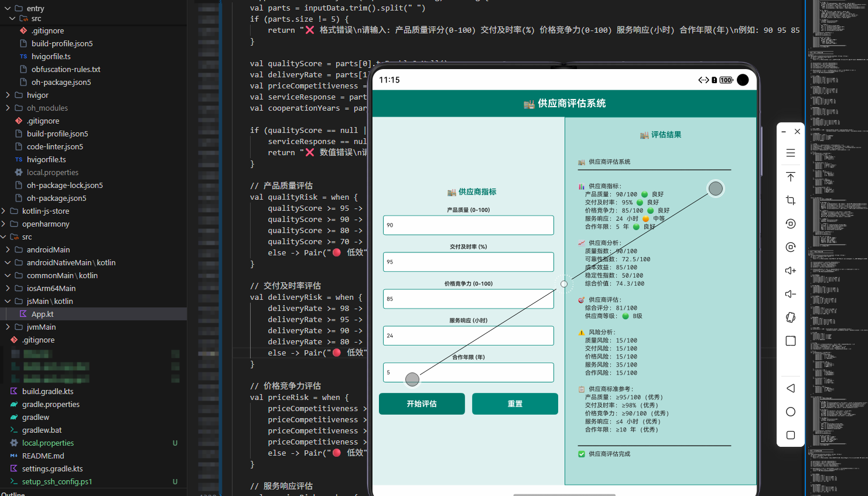The image size is (868, 496).
Task: Select the screenshot crop tool icon
Action: click(x=791, y=200)
